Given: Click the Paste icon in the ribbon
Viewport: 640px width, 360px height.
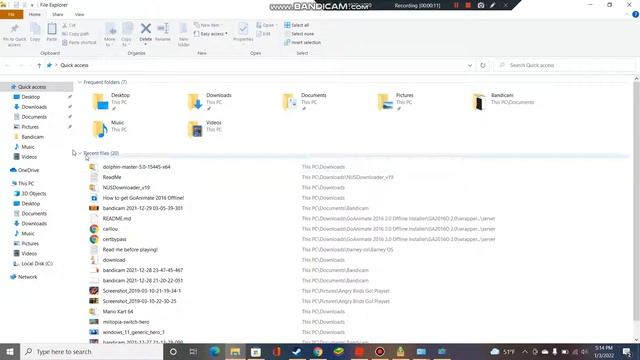Looking at the screenshot, I should (x=52, y=32).
